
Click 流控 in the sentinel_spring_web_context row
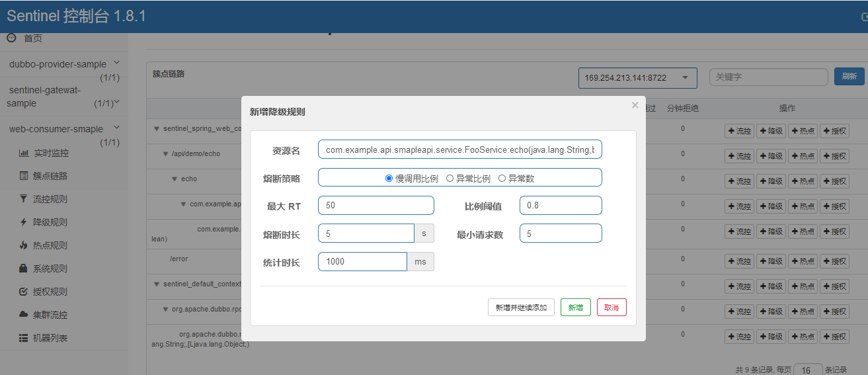coord(740,131)
